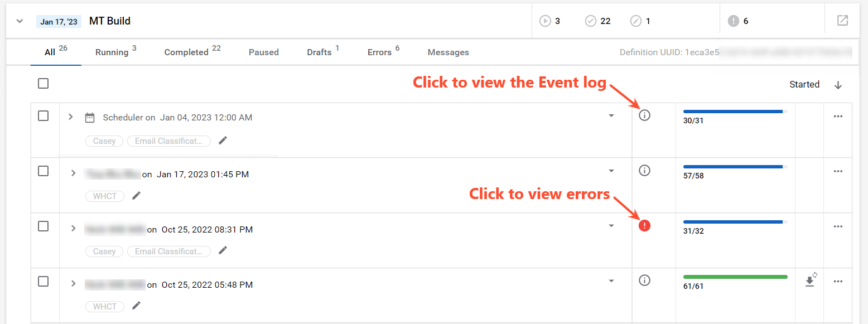Edit WHCT tag pencil on Jan 17 row
868x324 pixels.
pyautogui.click(x=137, y=196)
